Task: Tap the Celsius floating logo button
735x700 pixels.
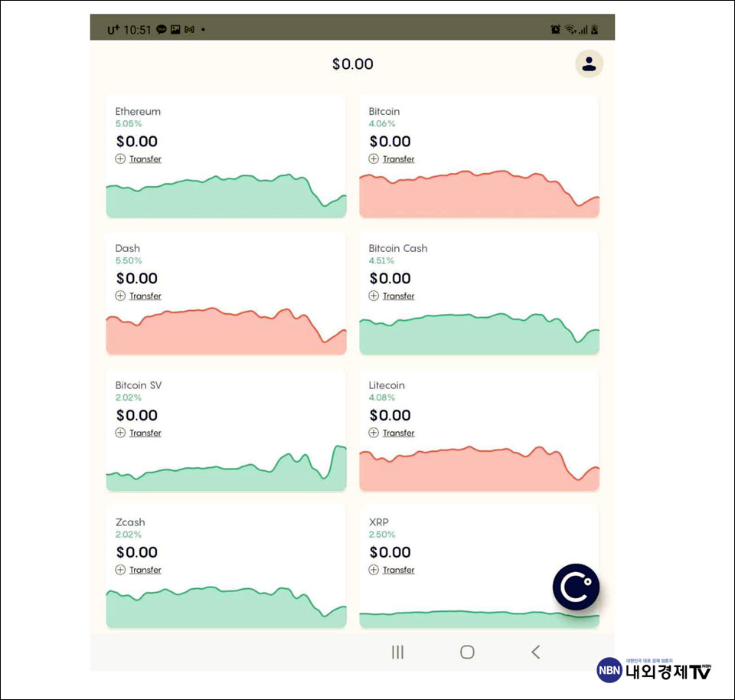Action: (x=576, y=587)
